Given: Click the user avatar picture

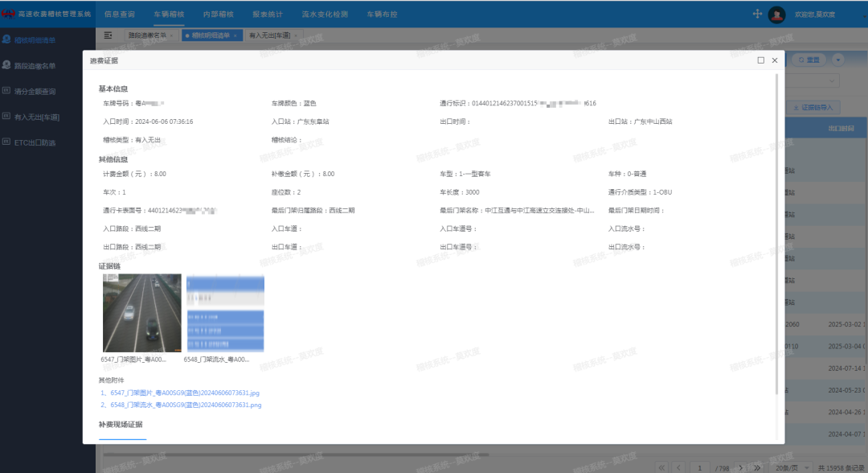Looking at the screenshot, I should pyautogui.click(x=776, y=14).
